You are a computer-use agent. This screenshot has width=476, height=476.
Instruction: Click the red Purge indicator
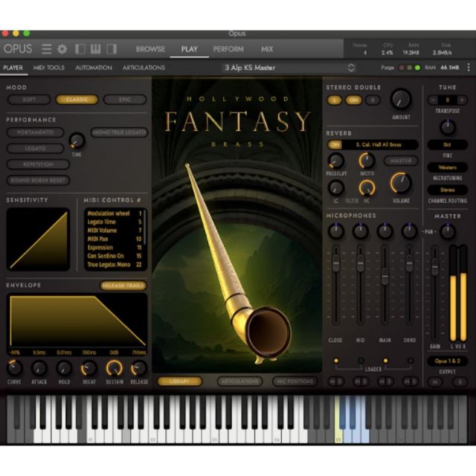(x=402, y=68)
